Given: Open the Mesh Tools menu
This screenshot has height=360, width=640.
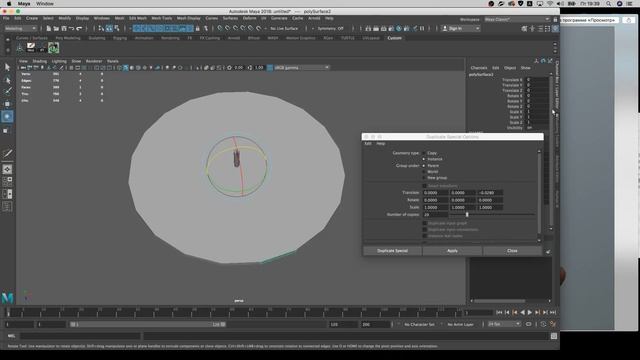Looking at the screenshot, I should pyautogui.click(x=162, y=18).
